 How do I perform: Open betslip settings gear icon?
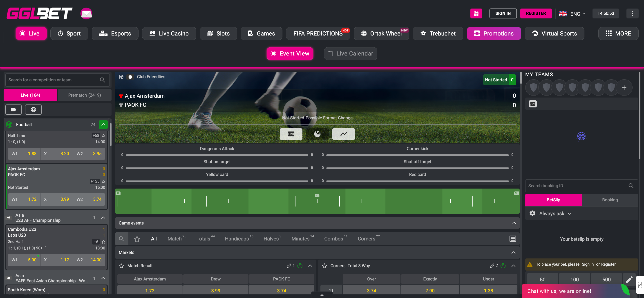pyautogui.click(x=532, y=213)
